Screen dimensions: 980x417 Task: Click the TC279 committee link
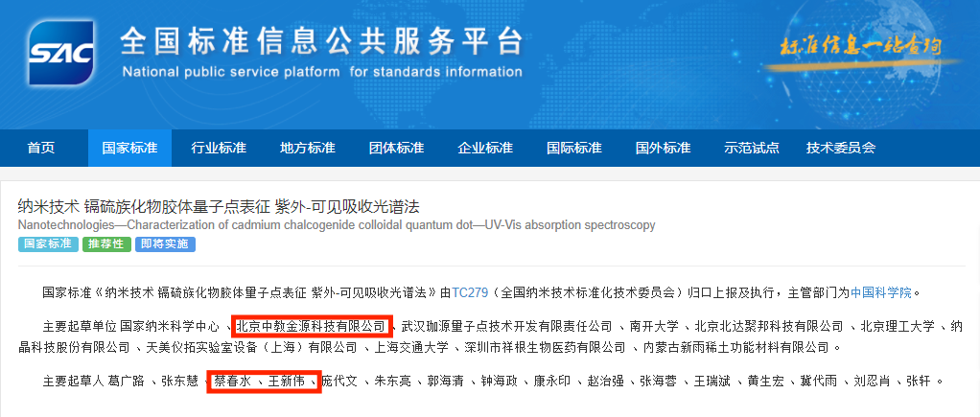[x=469, y=292]
